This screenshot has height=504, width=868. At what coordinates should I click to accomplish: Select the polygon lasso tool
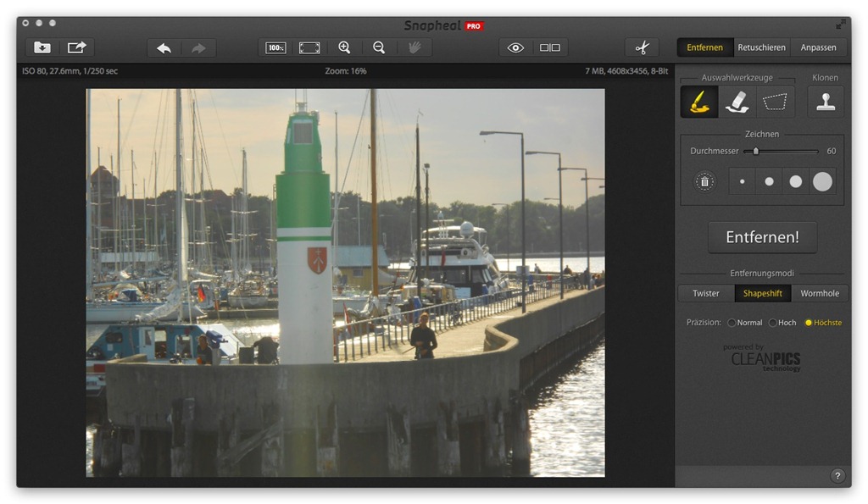775,102
